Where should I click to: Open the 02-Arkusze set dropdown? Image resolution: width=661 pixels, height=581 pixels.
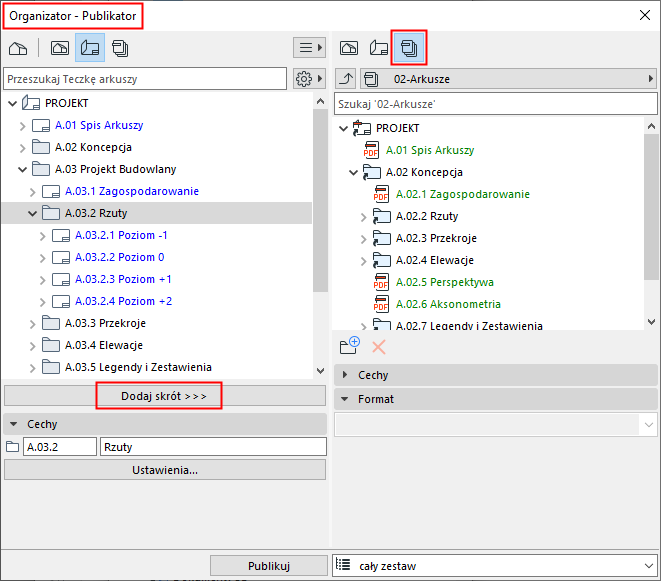(508, 79)
